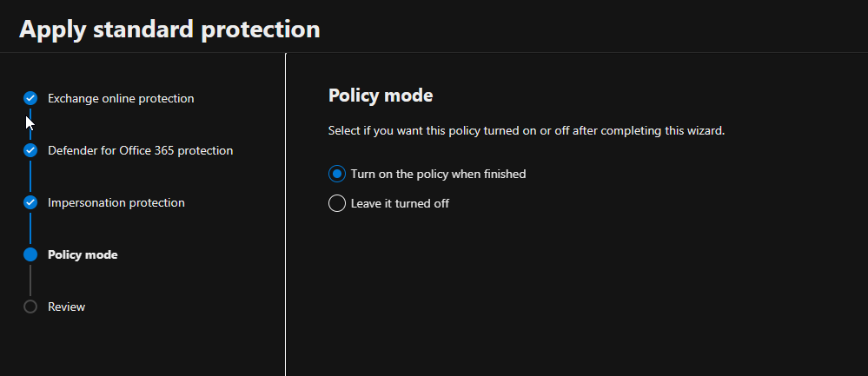Go to Exchange online protection step label
This screenshot has width=868, height=376.
pyautogui.click(x=121, y=98)
